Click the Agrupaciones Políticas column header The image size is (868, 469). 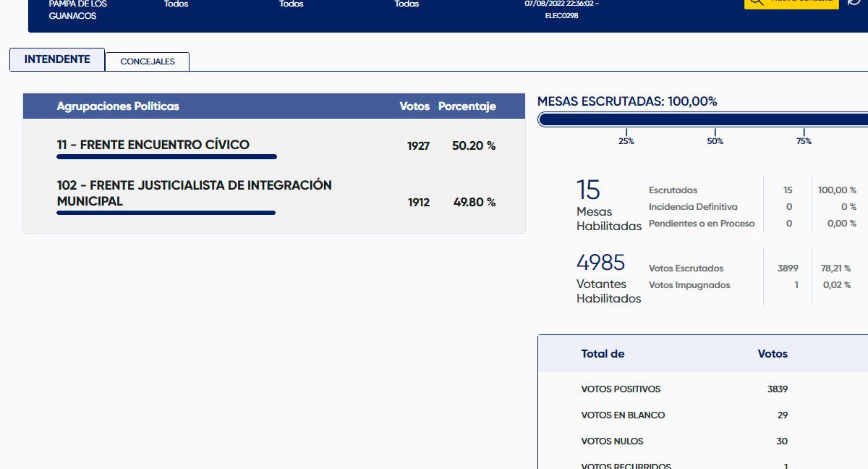[118, 106]
